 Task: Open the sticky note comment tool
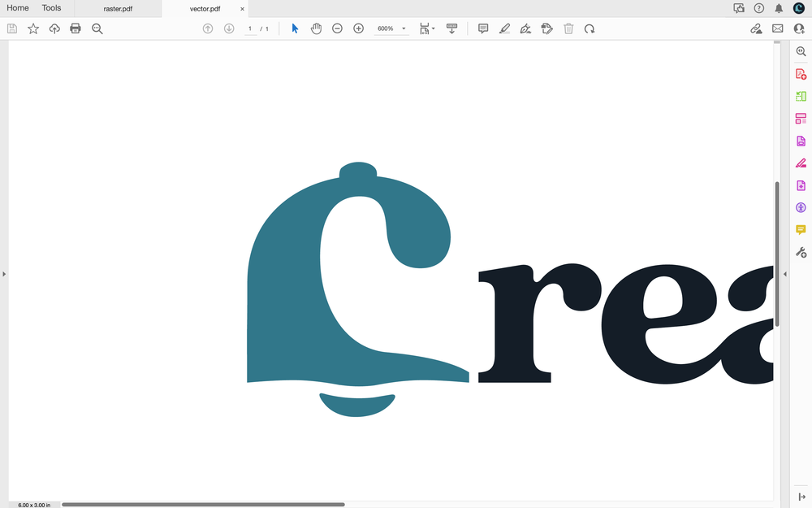483,28
